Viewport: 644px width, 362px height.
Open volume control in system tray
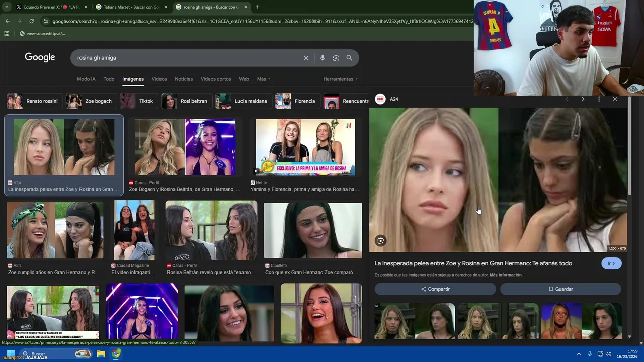click(x=608, y=354)
